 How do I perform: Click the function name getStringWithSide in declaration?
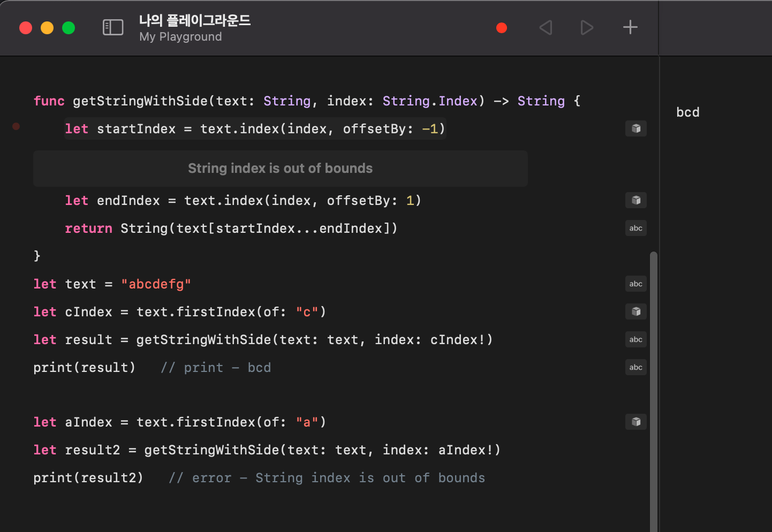[140, 101]
